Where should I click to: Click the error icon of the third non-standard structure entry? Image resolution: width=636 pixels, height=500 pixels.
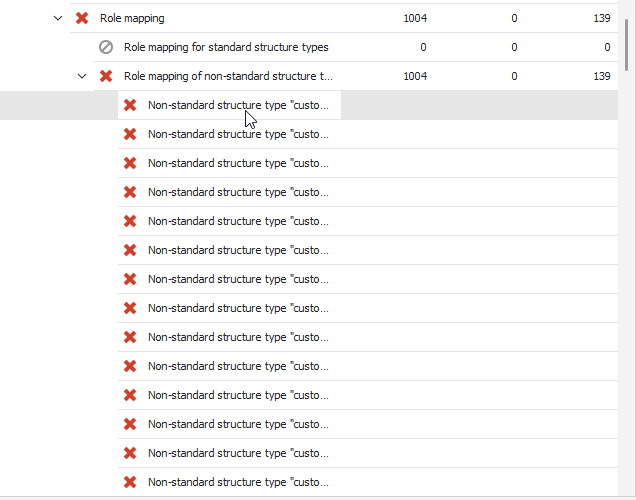click(x=130, y=163)
